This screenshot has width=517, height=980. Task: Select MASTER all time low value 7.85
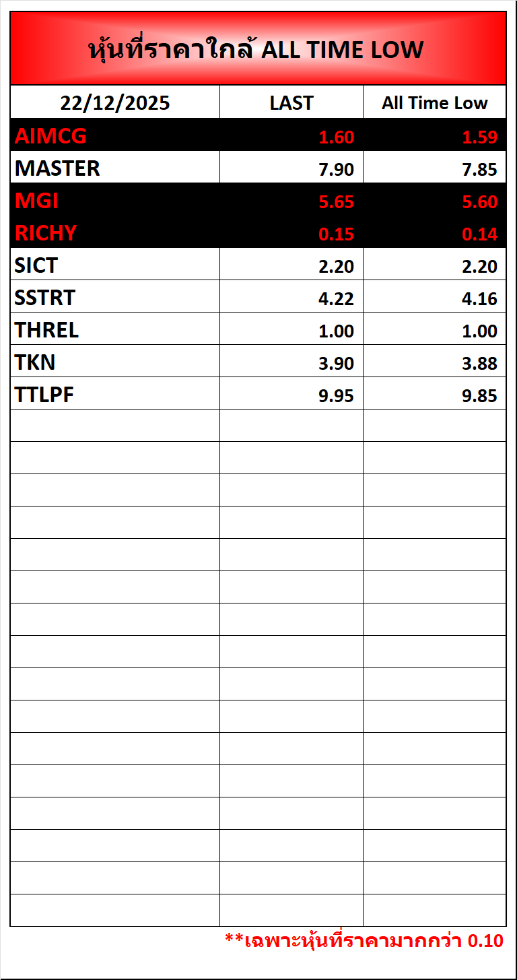click(x=479, y=170)
